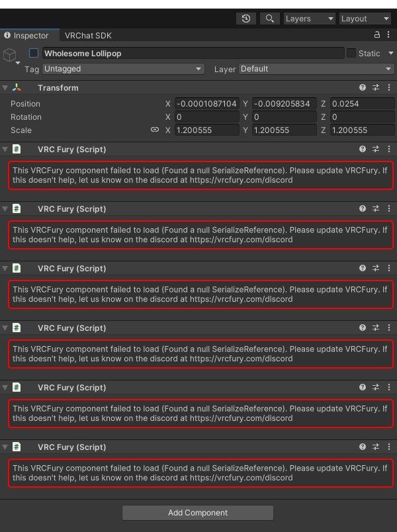The width and height of the screenshot is (397, 532).
Task: Open more options of third VRC Fury component
Action: pos(389,268)
